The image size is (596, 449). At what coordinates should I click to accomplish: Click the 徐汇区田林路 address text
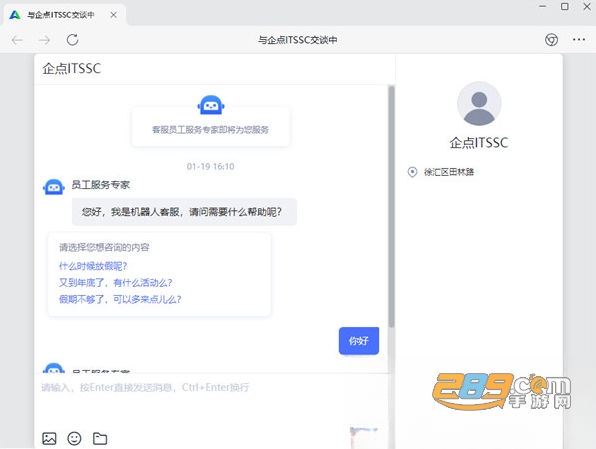point(449,172)
